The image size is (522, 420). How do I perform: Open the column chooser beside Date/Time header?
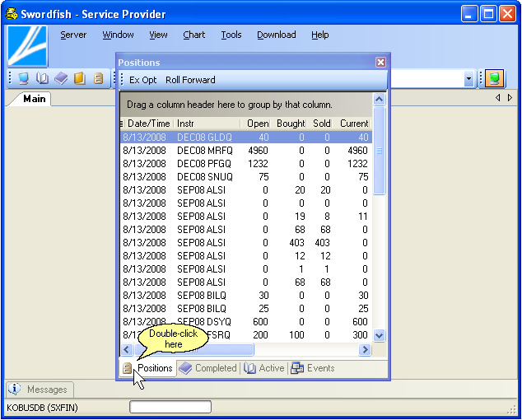pyautogui.click(x=123, y=124)
